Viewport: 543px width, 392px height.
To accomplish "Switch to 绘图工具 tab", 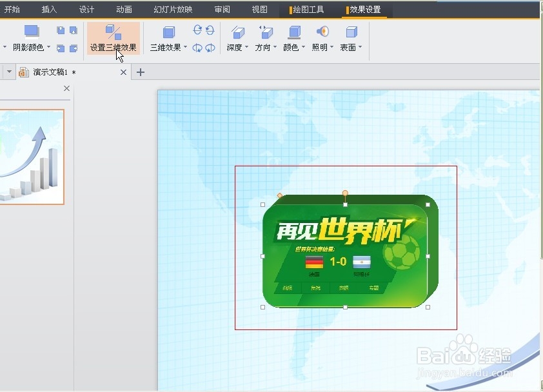I will pos(306,10).
